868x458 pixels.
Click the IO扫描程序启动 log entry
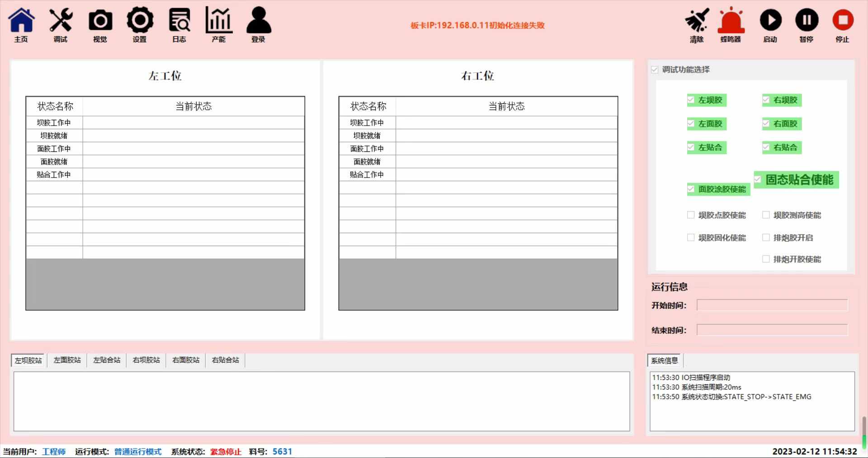coord(691,378)
